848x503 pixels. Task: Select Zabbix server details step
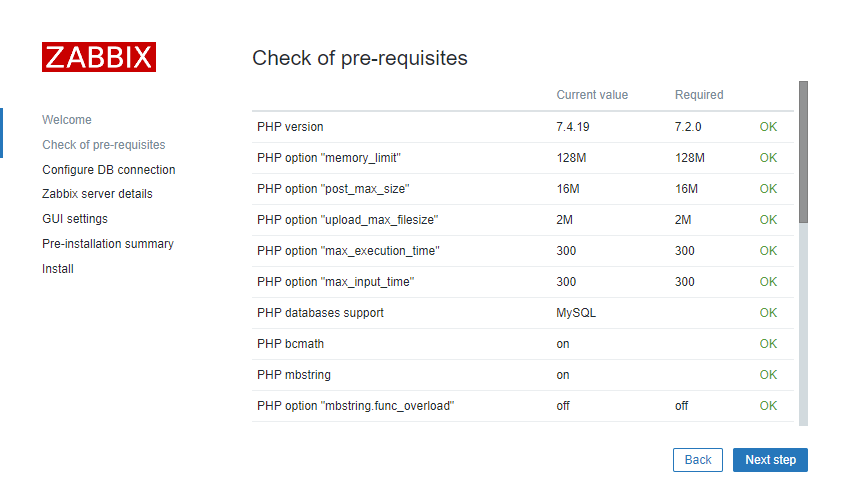tap(97, 194)
